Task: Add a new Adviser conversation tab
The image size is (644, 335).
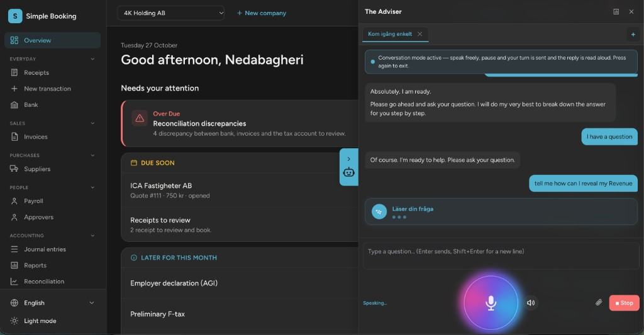Action: click(x=633, y=35)
